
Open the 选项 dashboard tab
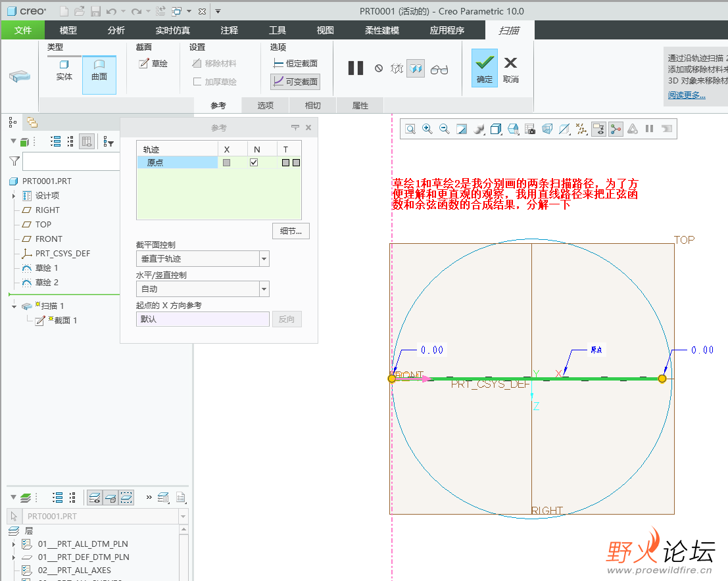[x=266, y=105]
